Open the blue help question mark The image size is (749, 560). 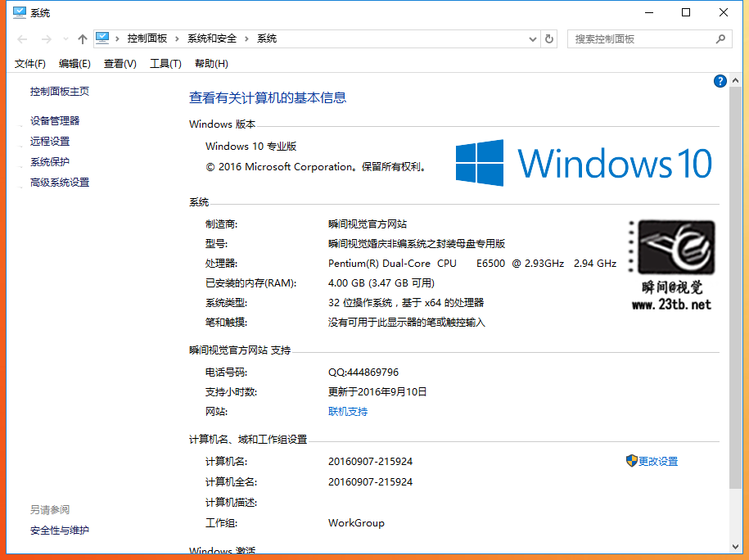pyautogui.click(x=720, y=81)
